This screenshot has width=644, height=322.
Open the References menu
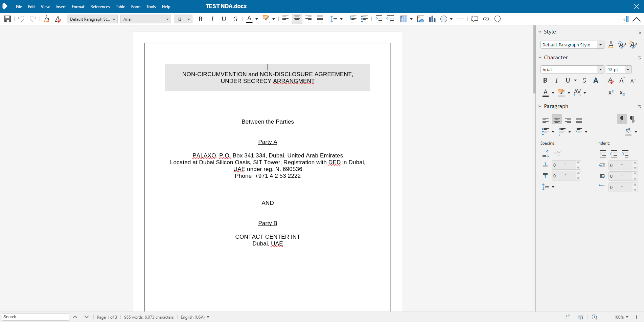pyautogui.click(x=100, y=6)
